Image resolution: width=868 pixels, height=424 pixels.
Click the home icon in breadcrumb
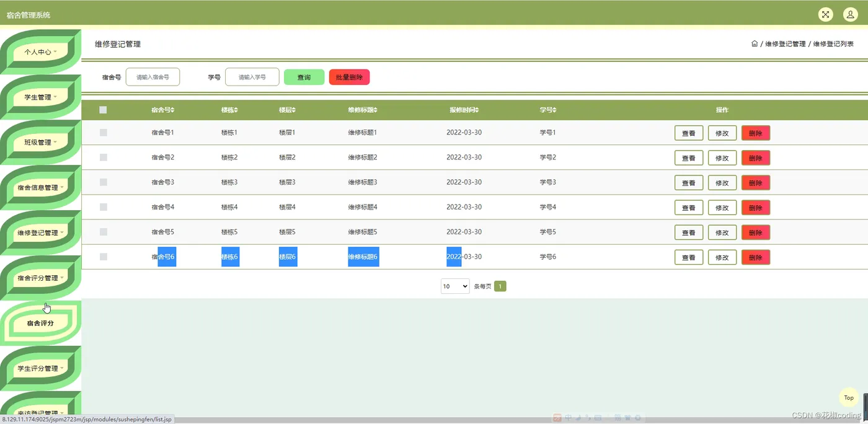755,44
